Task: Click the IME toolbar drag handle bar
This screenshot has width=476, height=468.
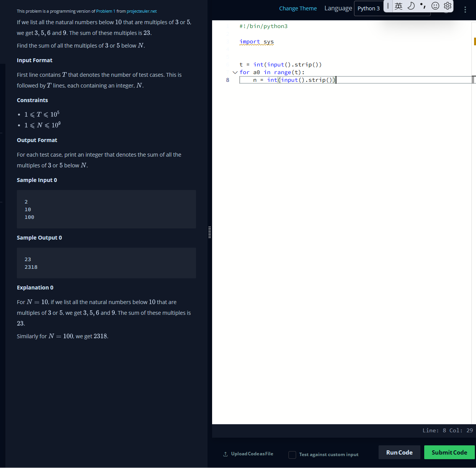Action: pos(388,6)
